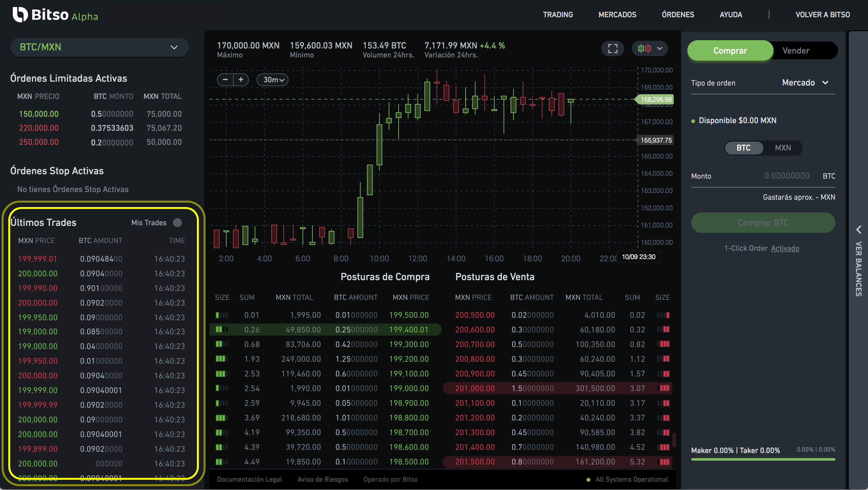This screenshot has width=868, height=490.
Task: Click size bar icon for 199,500.00 bid
Action: (221, 315)
